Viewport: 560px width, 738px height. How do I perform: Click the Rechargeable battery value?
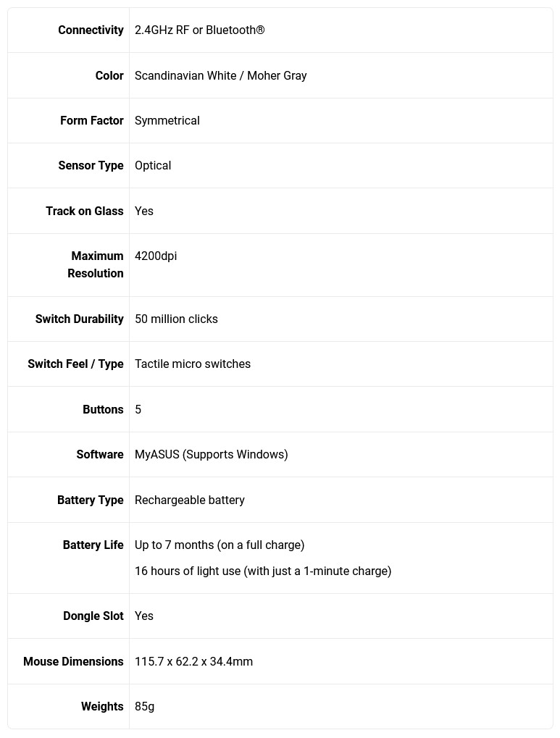point(189,500)
